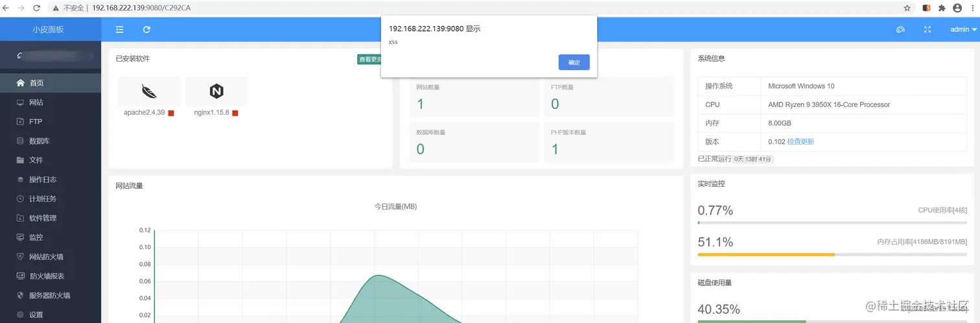Click the icon beside 软件管理
Screen dimensions: 980x323
tap(20, 218)
